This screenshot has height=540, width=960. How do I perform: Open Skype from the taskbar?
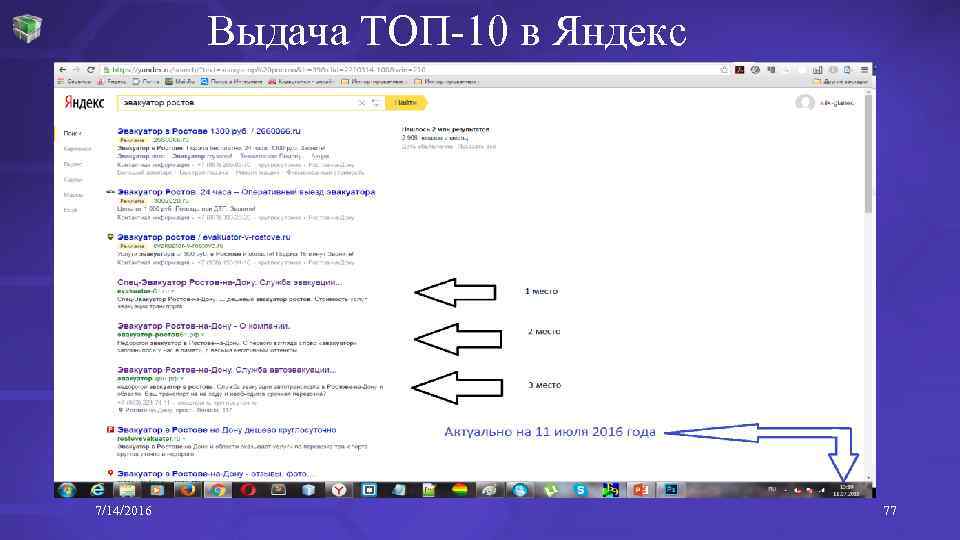pos(580,490)
